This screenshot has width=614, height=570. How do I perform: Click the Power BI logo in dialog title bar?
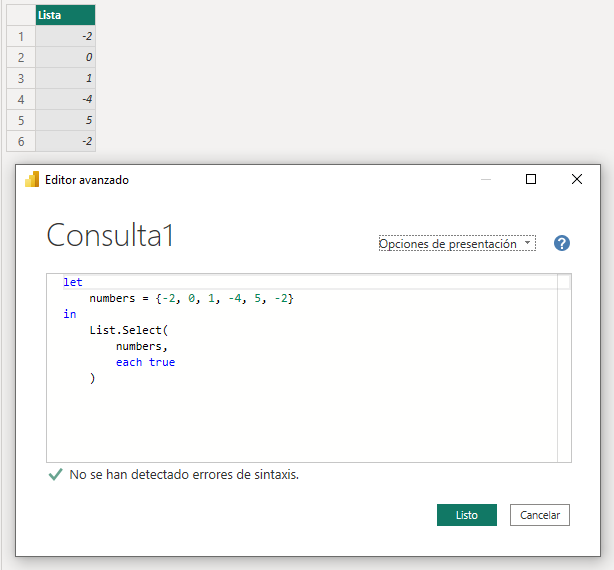point(32,180)
